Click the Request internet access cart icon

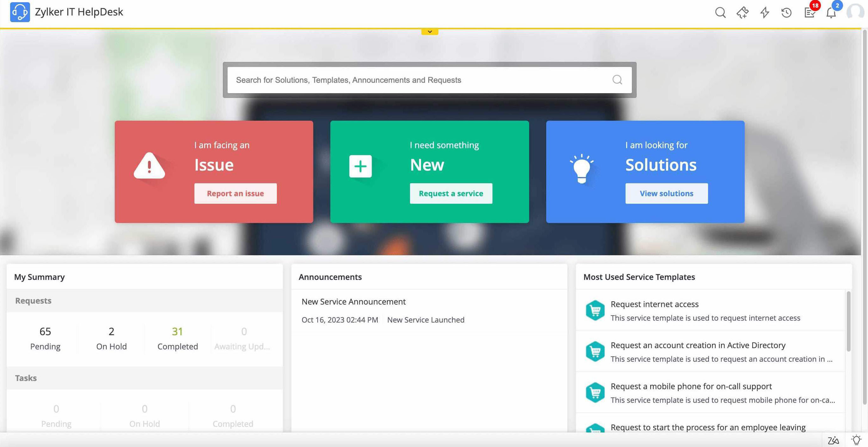[595, 310]
